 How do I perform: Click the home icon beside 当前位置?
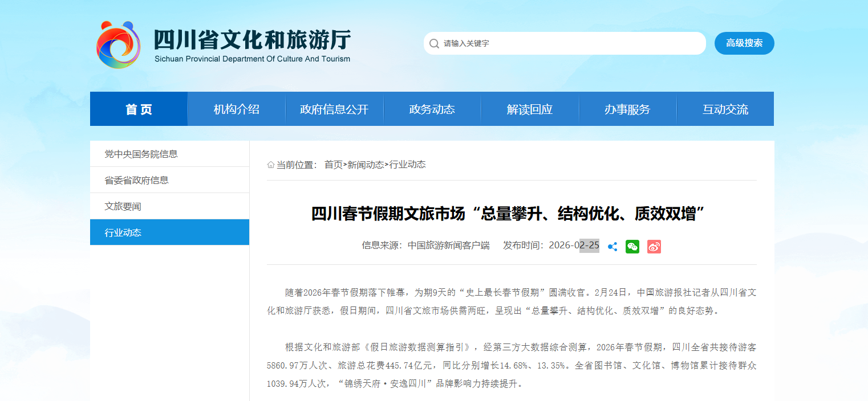(271, 165)
